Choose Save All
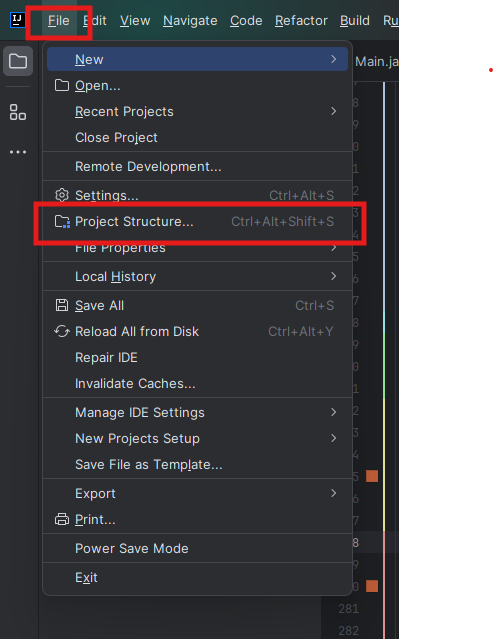Image resolution: width=493 pixels, height=639 pixels. tap(197, 305)
